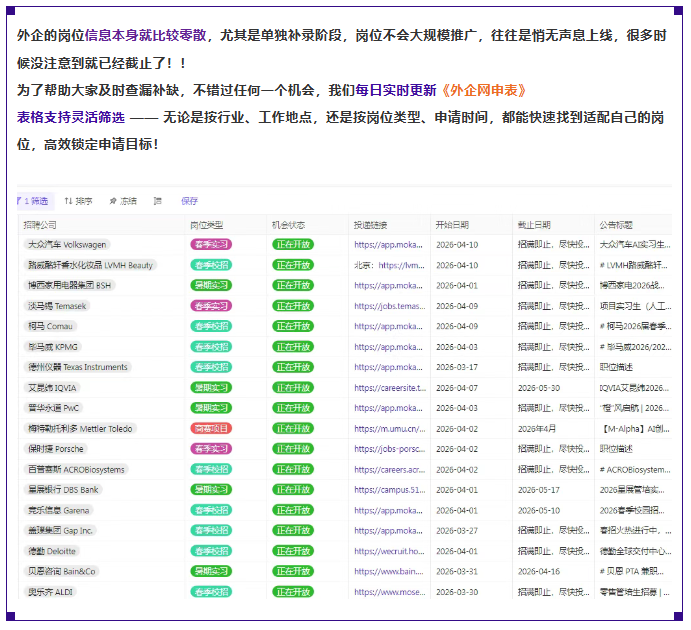Image resolution: width=691 pixels, height=630 pixels.
Task: Click the 春季实习 tag in Porsche row
Action: [x=210, y=449]
